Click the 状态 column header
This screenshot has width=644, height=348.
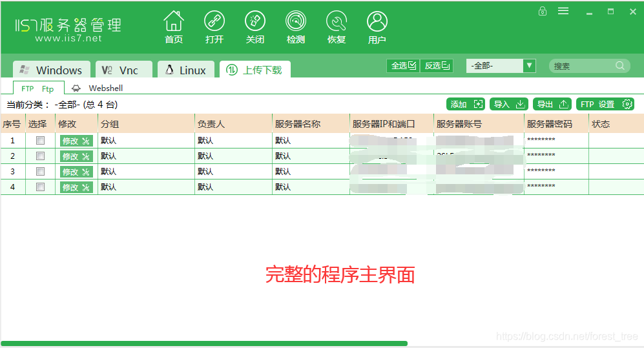pyautogui.click(x=616, y=123)
